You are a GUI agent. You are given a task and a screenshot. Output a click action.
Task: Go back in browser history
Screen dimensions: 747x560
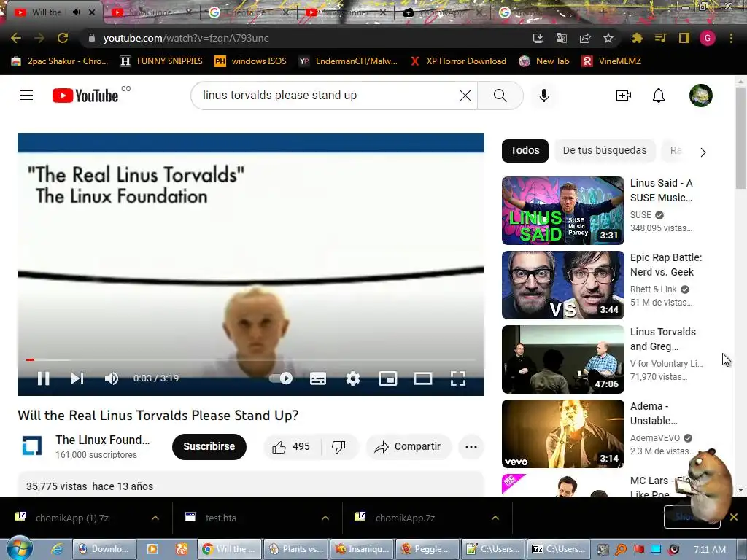(16, 38)
